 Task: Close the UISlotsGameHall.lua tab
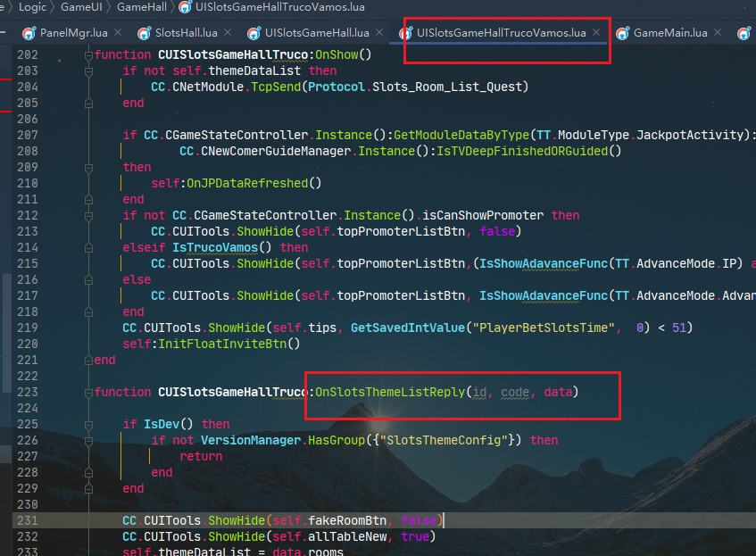377,33
